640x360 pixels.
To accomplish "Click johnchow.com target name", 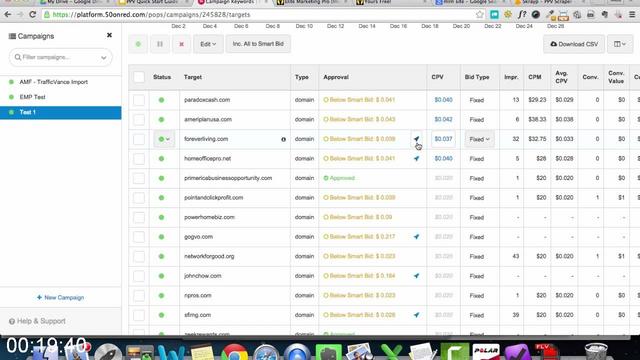I will (202, 276).
